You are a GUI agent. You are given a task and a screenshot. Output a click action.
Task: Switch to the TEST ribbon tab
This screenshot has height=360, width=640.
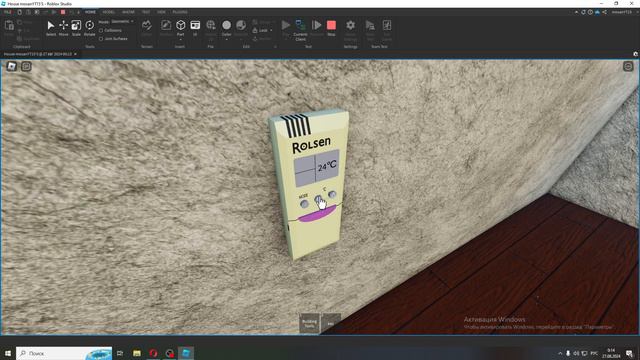click(x=146, y=12)
